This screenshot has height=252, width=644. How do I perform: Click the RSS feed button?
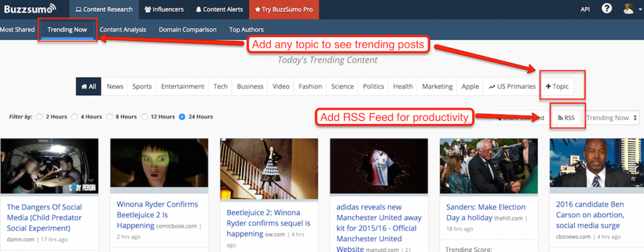566,118
